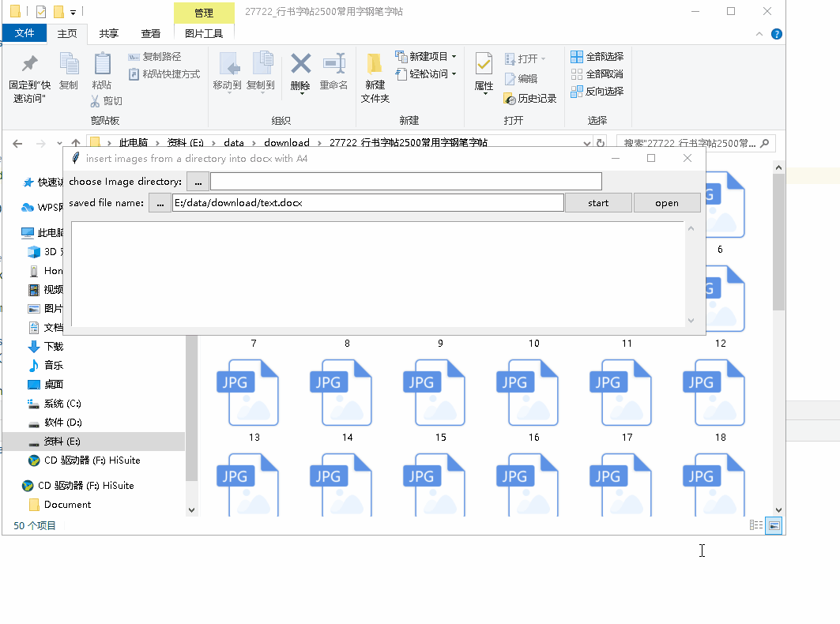
Task: Click Edit (编辑) in the Open group
Action: click(x=522, y=79)
